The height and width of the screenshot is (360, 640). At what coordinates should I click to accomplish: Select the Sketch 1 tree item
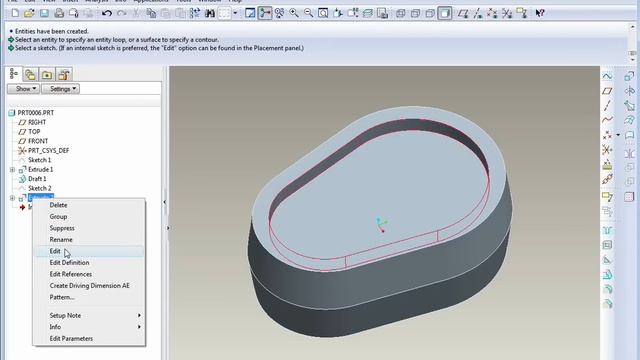[x=39, y=160]
